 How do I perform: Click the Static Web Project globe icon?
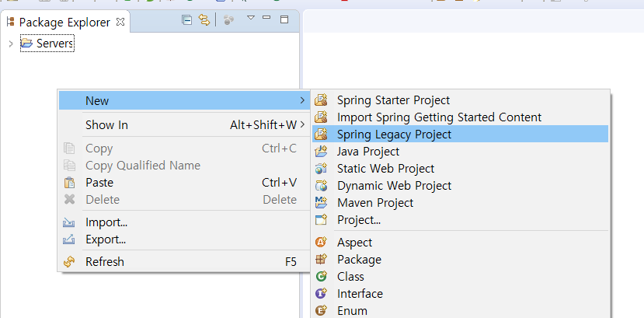pos(321,169)
